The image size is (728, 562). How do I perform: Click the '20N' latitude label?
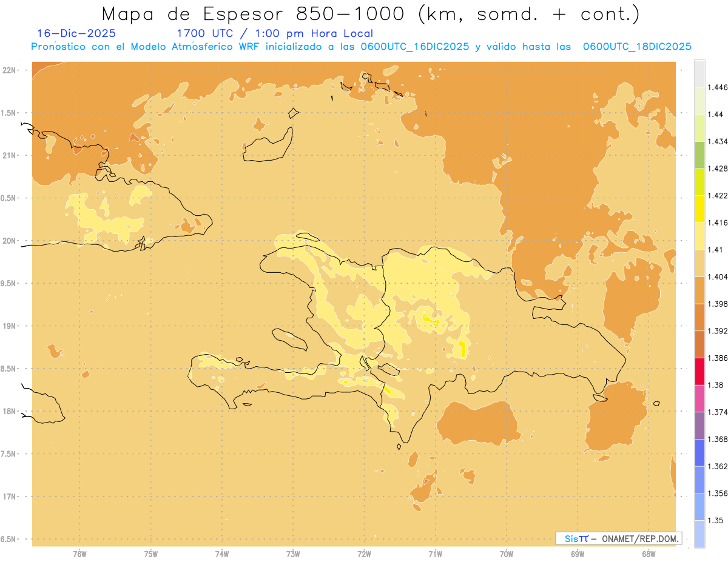click(10, 241)
